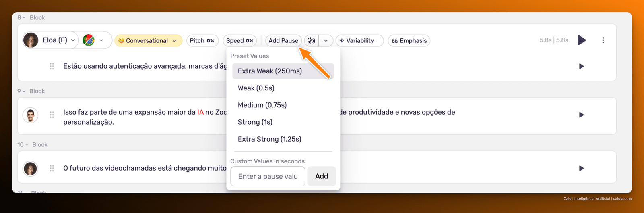The height and width of the screenshot is (213, 644).
Task: Open the Speed 0% control
Action: [x=239, y=40]
